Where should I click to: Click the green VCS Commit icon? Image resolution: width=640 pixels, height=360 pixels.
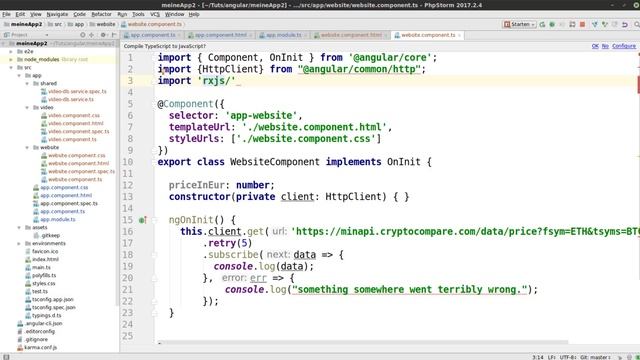pyautogui.click(x=604, y=24)
